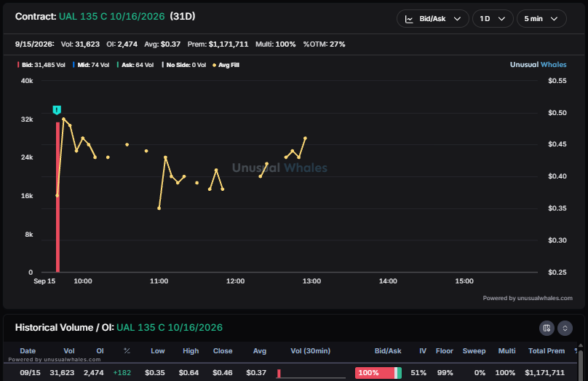Click the Unusual Whales logo link

tap(538, 65)
